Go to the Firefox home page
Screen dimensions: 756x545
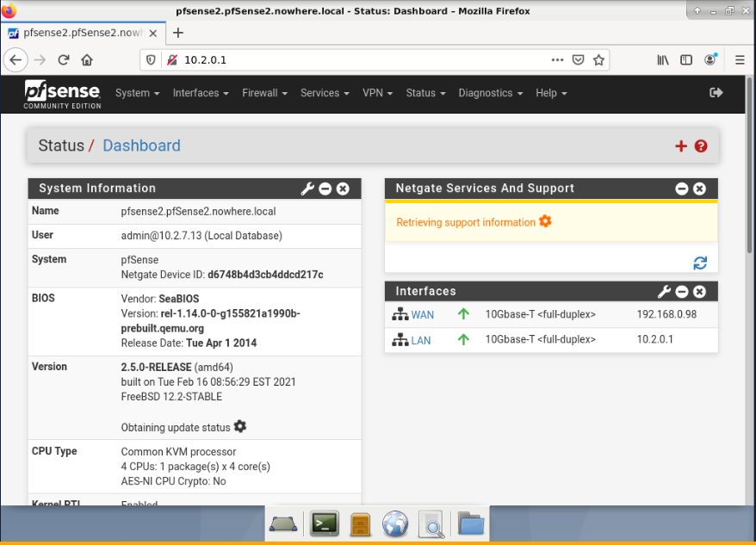(x=87, y=59)
